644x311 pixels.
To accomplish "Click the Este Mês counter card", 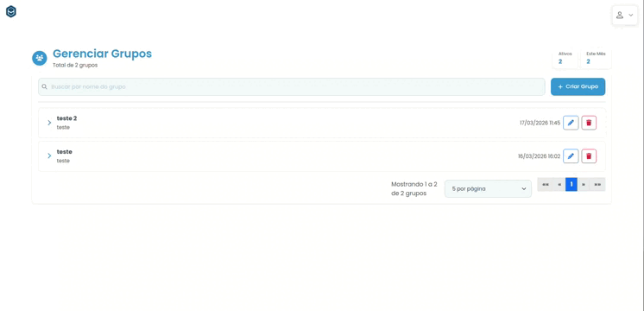I will tap(596, 59).
